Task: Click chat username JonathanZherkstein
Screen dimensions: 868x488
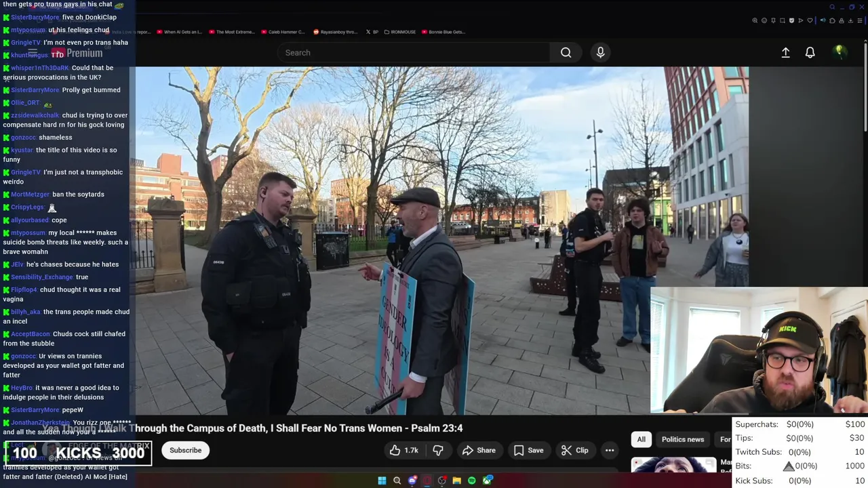Action: click(40, 422)
